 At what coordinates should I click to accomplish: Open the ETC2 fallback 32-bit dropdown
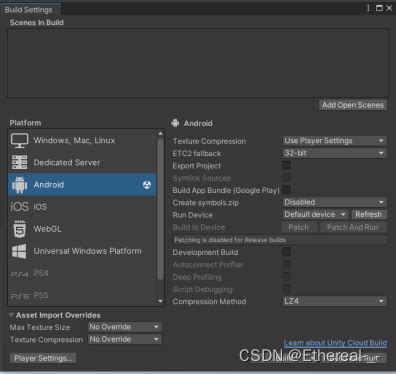(334, 153)
